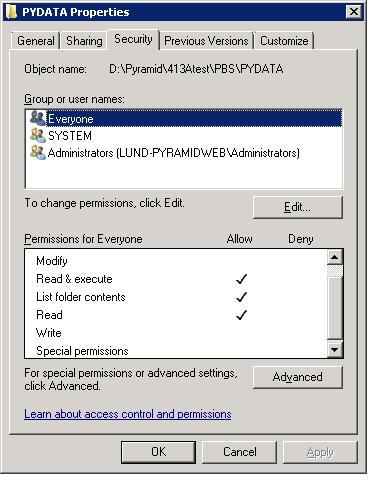Click the OK button
The image size is (374, 483).
[x=158, y=452]
